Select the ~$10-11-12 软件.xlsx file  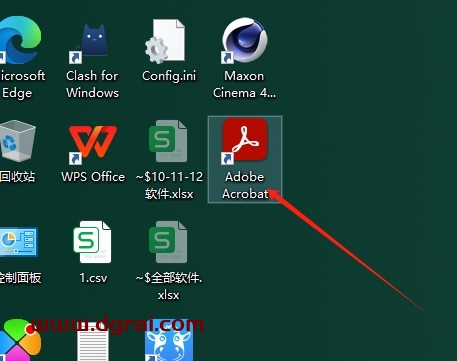(x=169, y=141)
